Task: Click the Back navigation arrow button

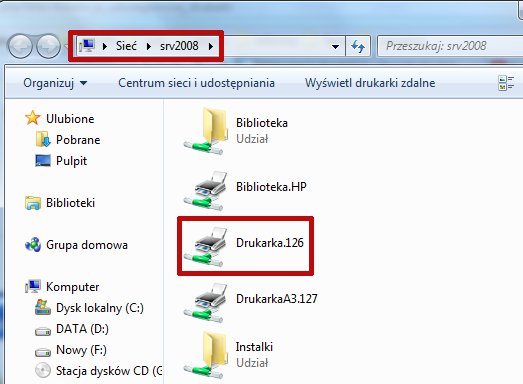Action: click(x=20, y=46)
